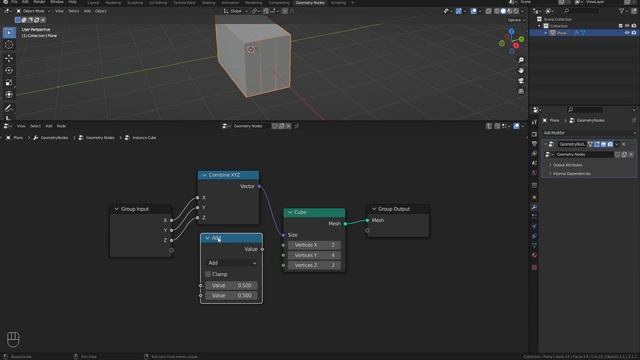Click GeometryNodes modifier breadcrumb in node editor
Viewport: 640px width, 360px height.
tap(54, 138)
